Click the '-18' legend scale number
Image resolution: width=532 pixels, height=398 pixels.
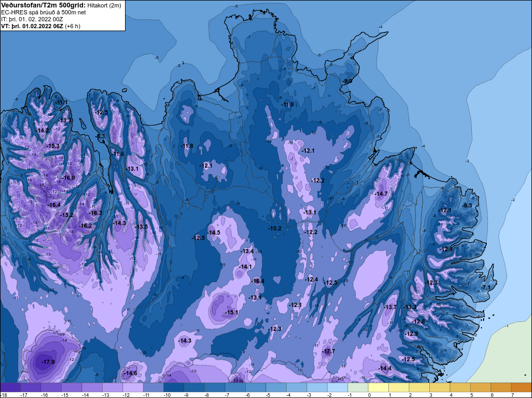[x=4, y=395]
